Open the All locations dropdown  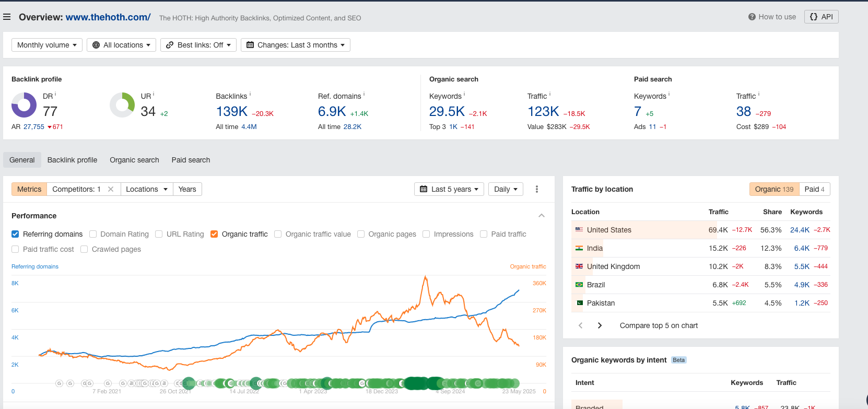pyautogui.click(x=122, y=45)
